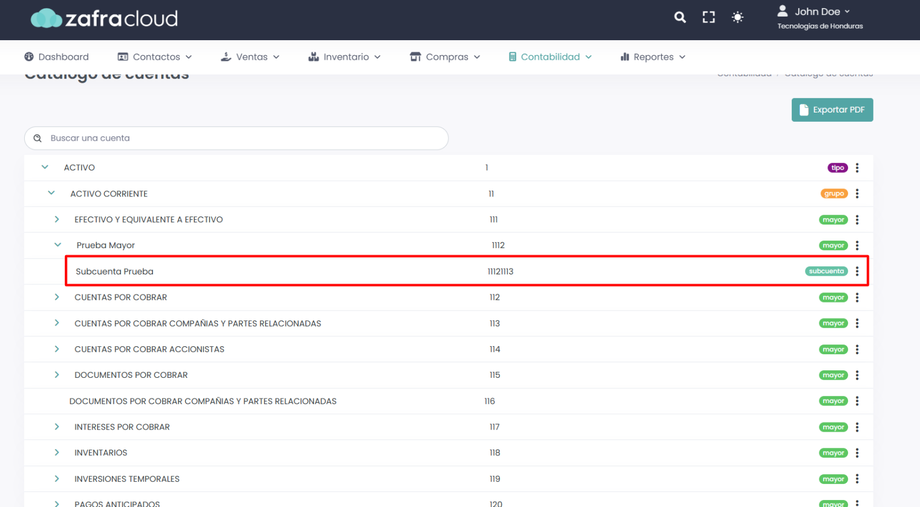Collapse the ACTIVO CORRIENTE group
920x507 pixels.
[x=51, y=194]
